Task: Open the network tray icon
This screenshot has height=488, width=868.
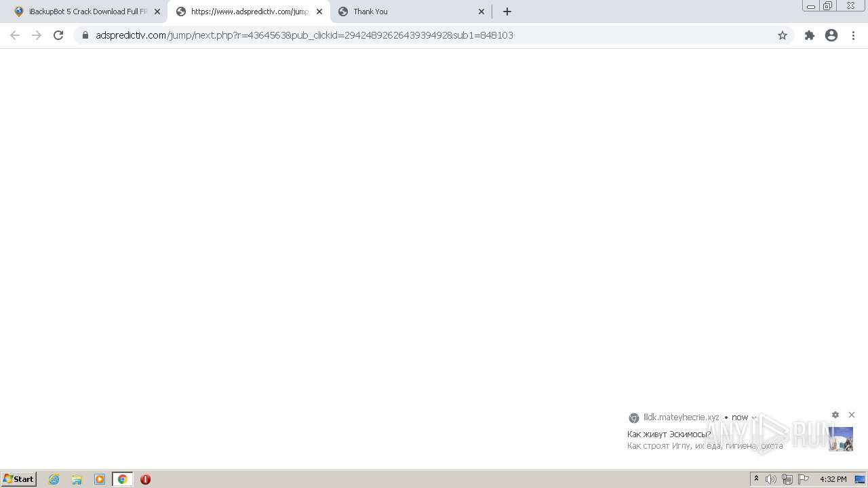Action: point(787,479)
